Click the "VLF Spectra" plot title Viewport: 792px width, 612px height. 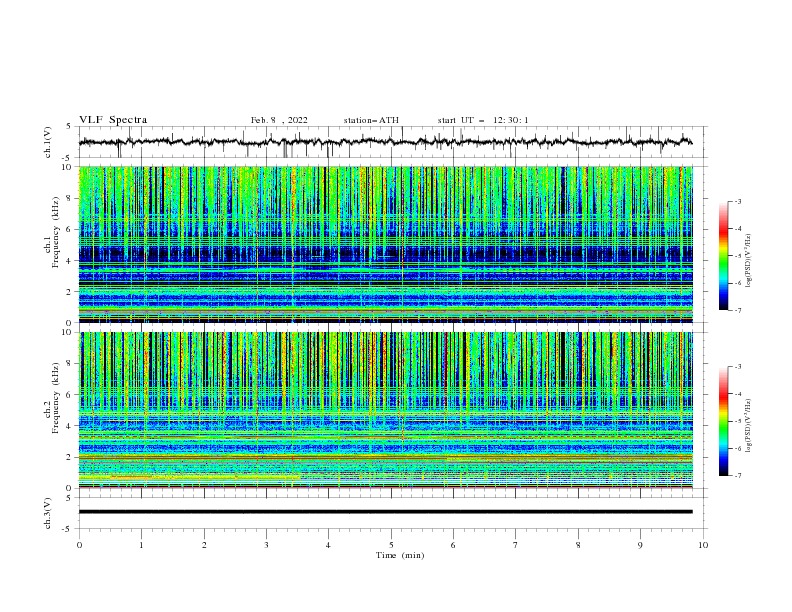(113, 120)
